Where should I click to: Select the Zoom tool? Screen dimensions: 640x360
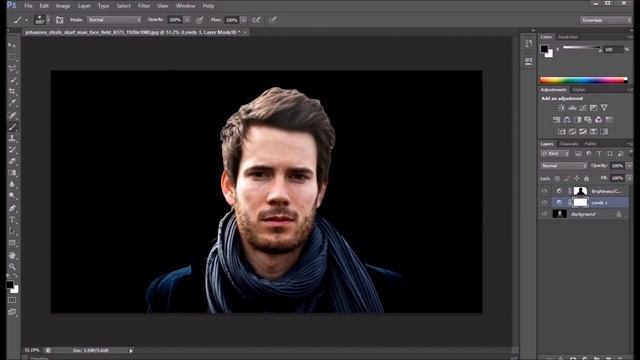click(x=12, y=267)
